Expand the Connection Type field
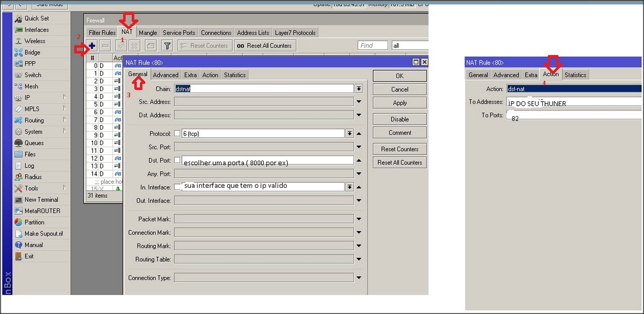 coord(359,278)
